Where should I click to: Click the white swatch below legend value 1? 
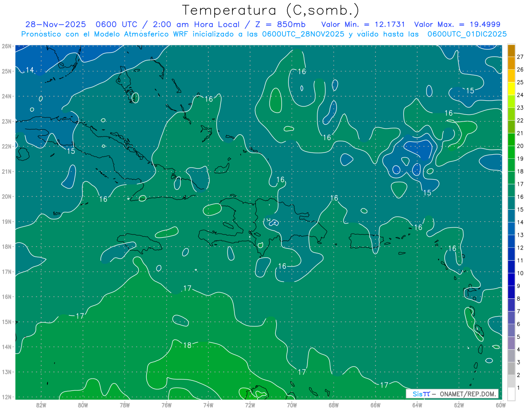pyautogui.click(x=511, y=394)
